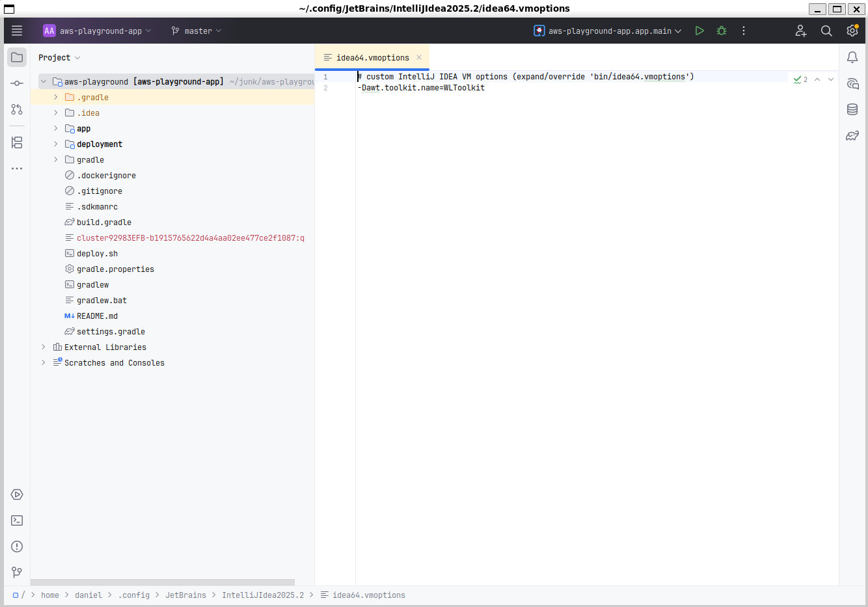Go to previous highlighted problem arrow
This screenshot has width=868, height=607.
click(817, 79)
